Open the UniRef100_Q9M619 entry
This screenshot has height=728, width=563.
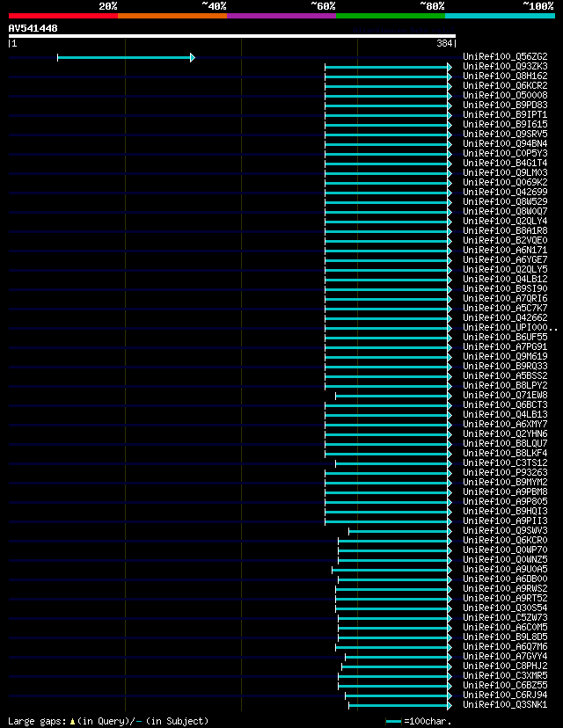click(505, 357)
